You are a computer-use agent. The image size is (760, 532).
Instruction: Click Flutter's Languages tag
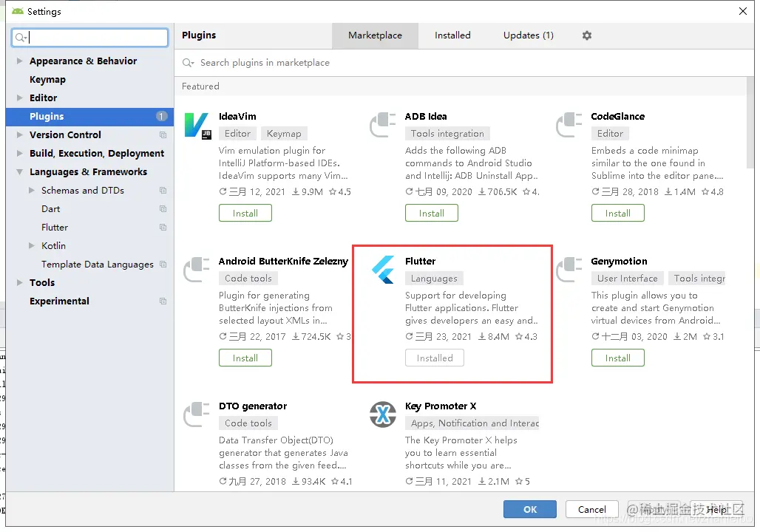(434, 278)
